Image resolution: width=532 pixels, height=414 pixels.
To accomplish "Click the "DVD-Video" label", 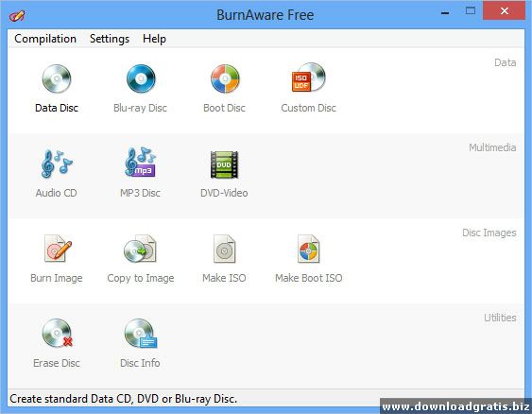I will tap(224, 193).
